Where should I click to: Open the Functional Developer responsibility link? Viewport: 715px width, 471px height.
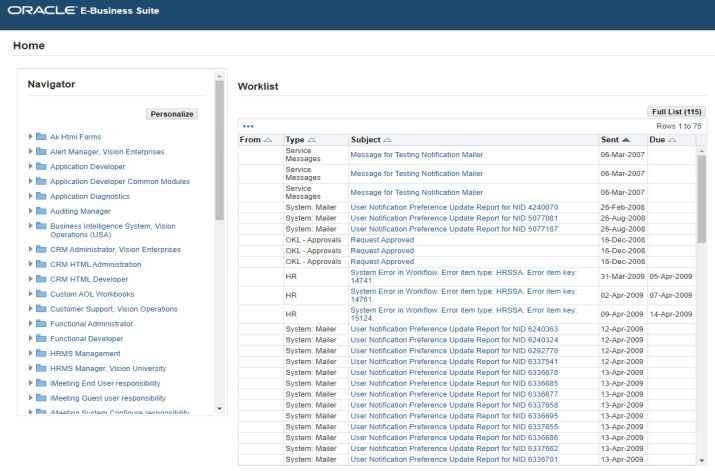(86, 339)
